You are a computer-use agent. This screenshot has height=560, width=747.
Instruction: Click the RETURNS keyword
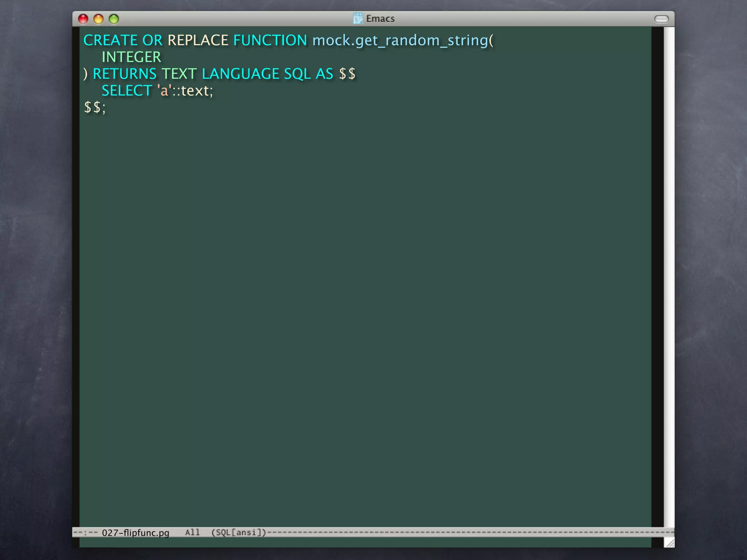125,74
